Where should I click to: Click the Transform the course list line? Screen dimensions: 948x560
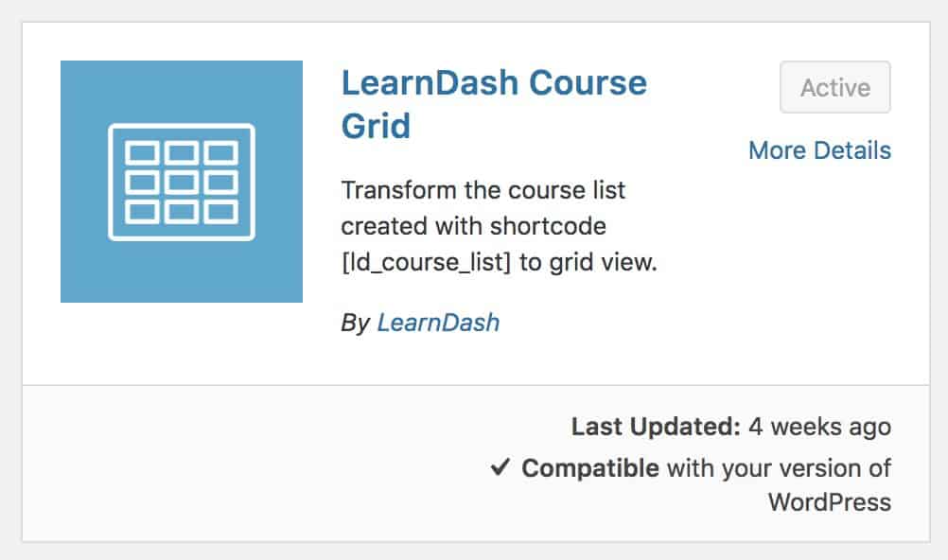click(483, 190)
